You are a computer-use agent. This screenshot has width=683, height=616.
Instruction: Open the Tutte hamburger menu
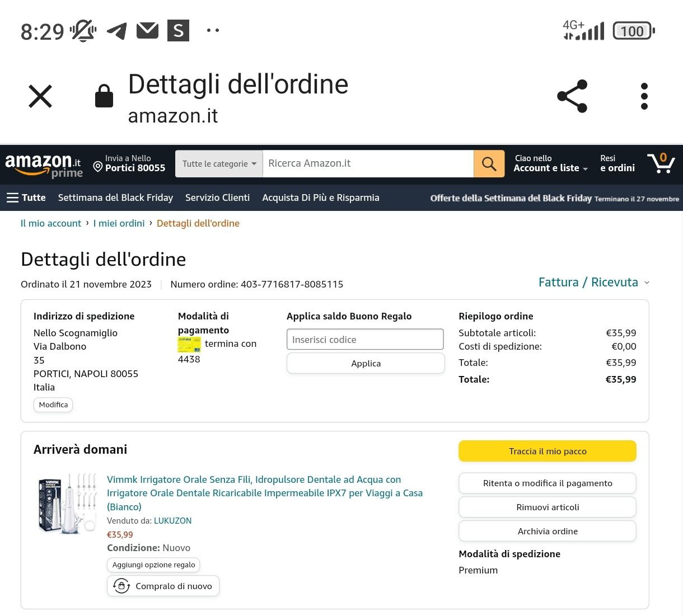click(26, 198)
